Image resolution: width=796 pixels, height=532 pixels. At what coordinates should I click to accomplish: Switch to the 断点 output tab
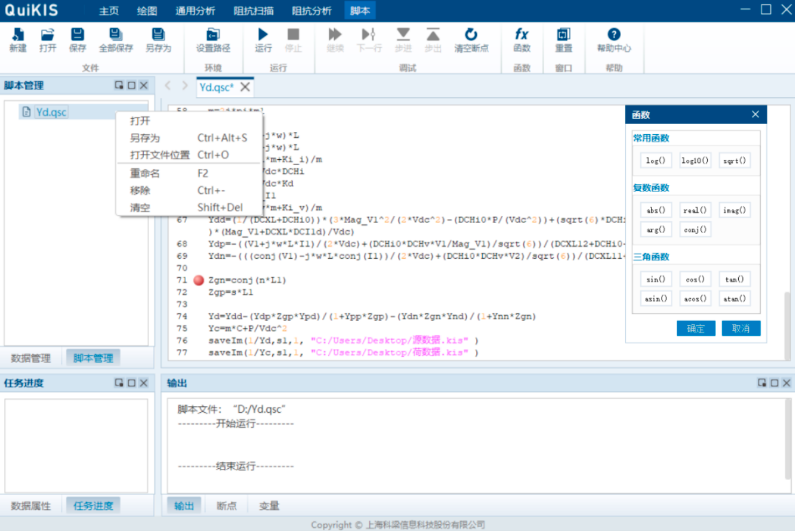[226, 506]
